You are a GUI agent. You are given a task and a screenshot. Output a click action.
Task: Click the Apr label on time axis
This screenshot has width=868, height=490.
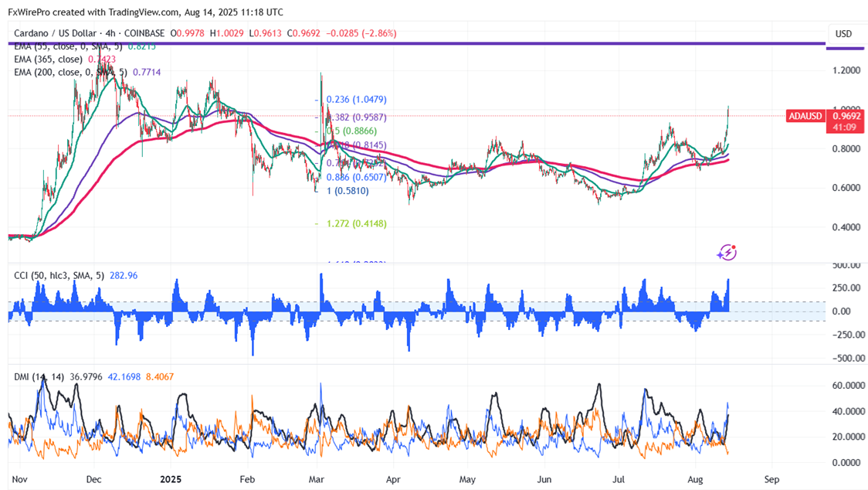tap(393, 479)
